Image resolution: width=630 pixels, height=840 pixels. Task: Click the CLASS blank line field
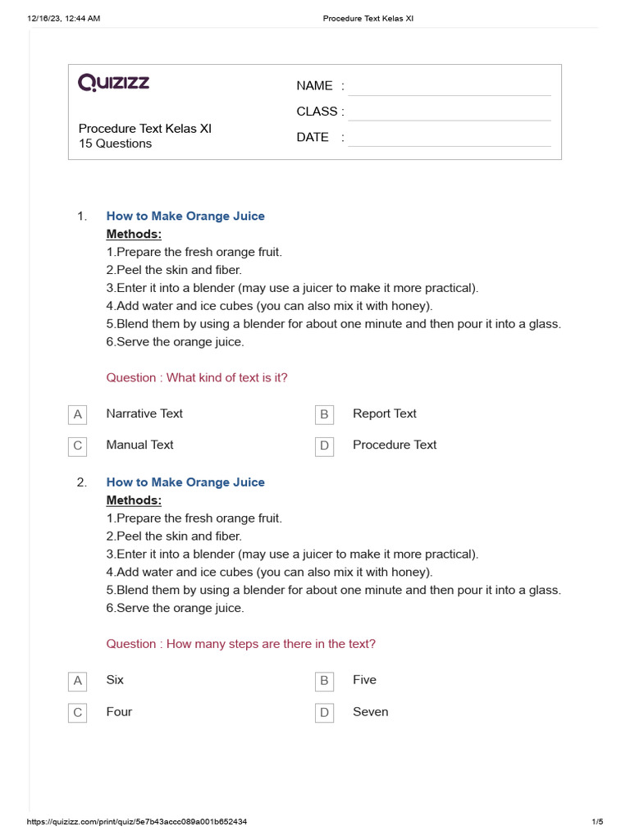tap(450, 112)
